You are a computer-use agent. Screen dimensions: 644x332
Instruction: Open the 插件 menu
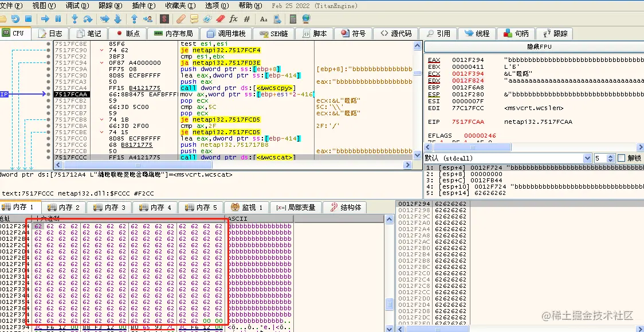pyautogui.click(x=144, y=6)
